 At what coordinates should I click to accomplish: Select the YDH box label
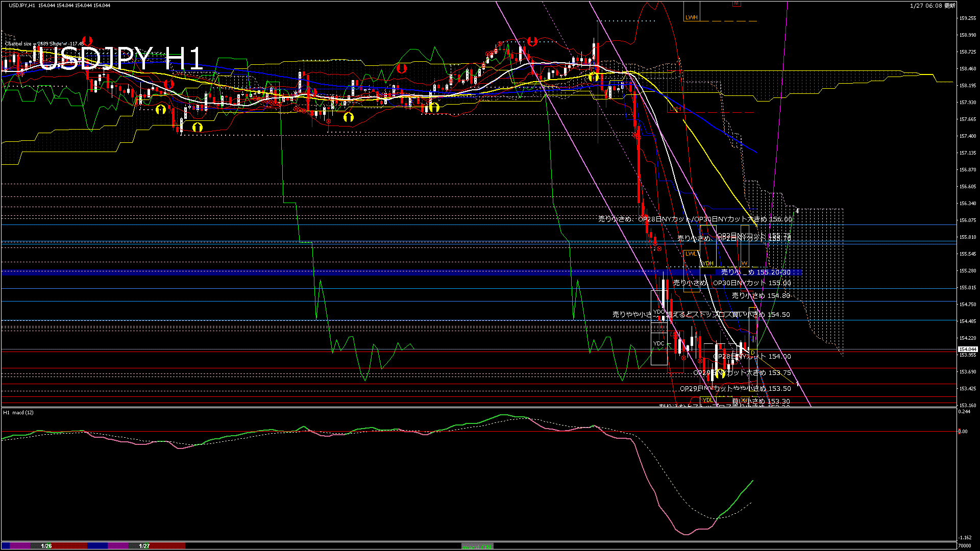pos(707,263)
